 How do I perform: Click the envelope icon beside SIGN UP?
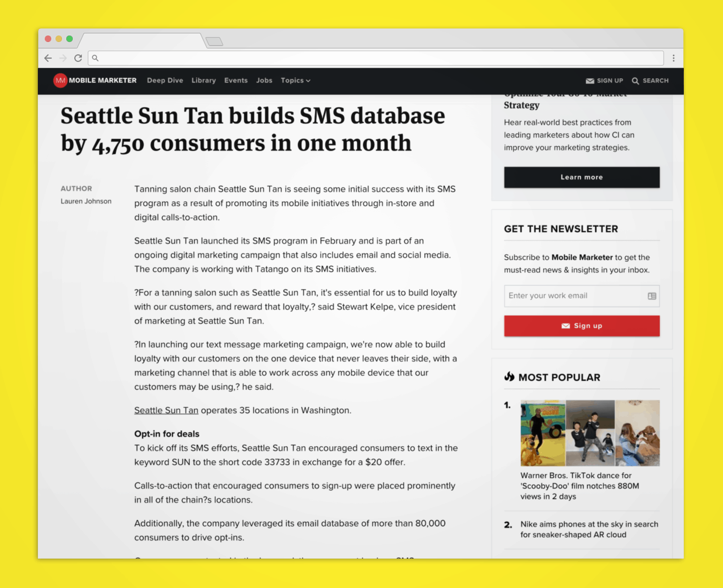[590, 81]
